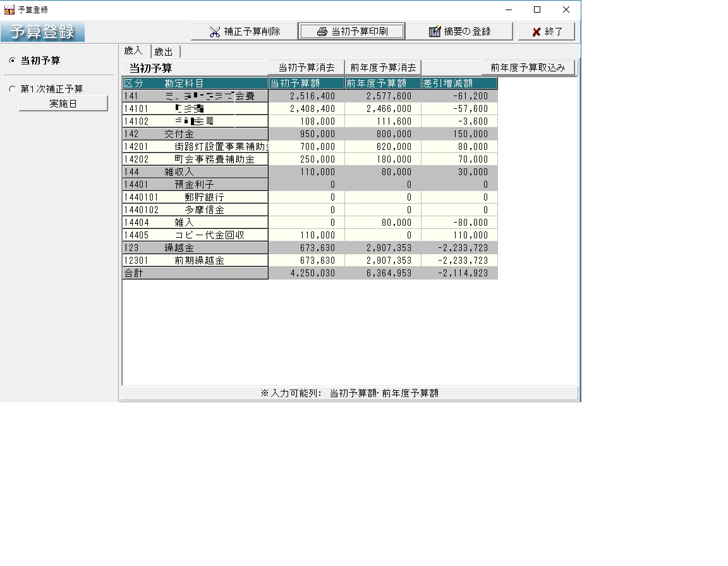Viewport: 728px width, 566px height.
Task: Click 前年度予算額 cell for 町会事務費補助金
Action: (x=383, y=159)
